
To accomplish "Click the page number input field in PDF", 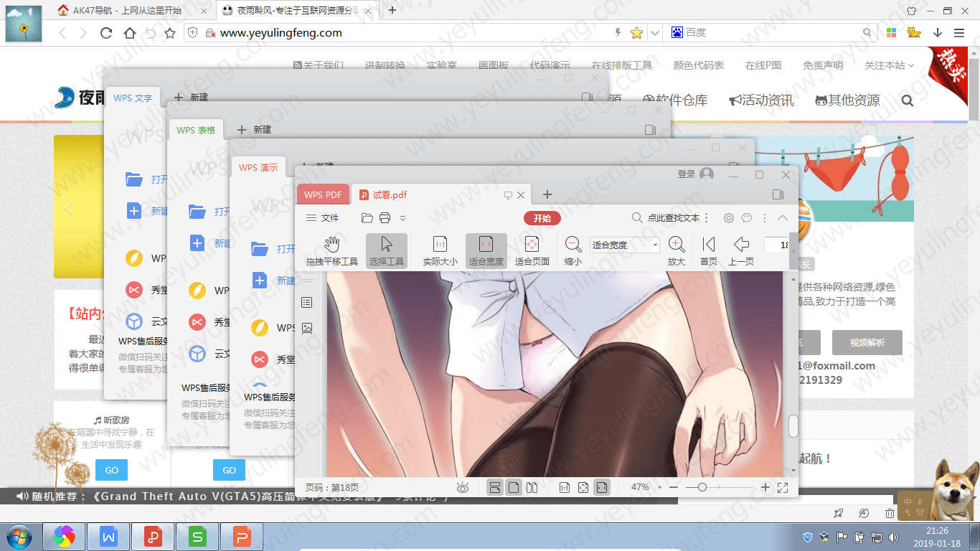I will pyautogui.click(x=776, y=245).
